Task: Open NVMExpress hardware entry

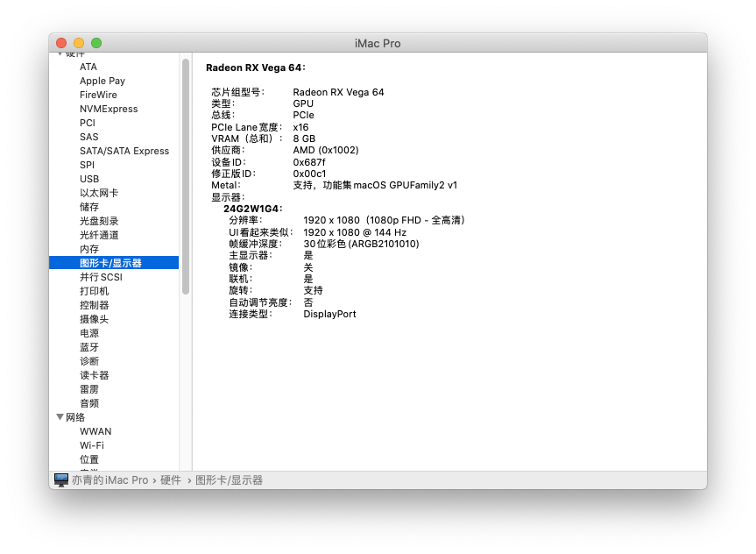Action: point(109,109)
